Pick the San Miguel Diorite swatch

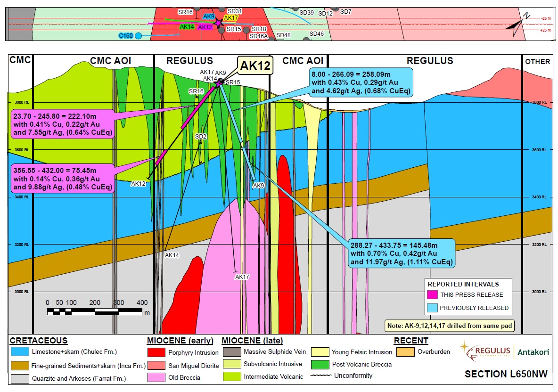pos(156,365)
